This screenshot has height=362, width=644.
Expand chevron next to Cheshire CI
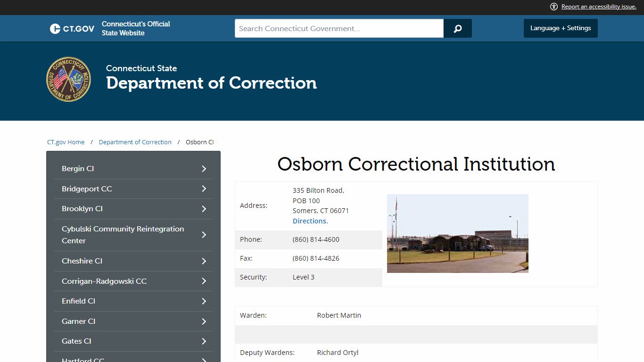point(204,261)
